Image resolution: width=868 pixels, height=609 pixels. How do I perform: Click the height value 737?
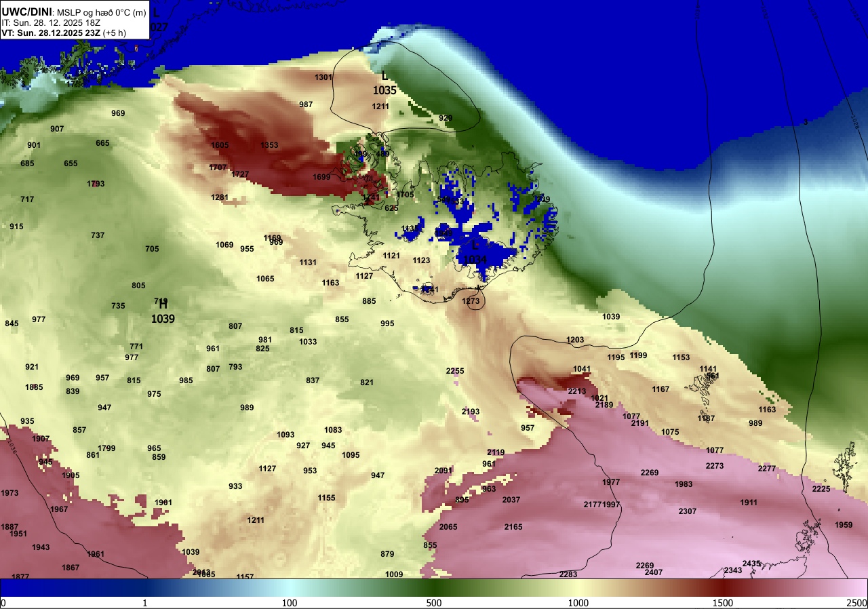(x=98, y=235)
